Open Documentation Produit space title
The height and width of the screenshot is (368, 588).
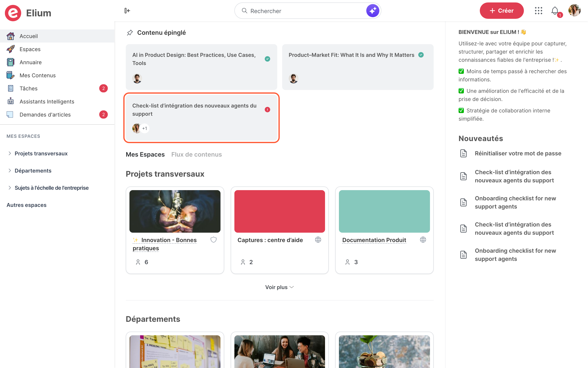tap(374, 240)
